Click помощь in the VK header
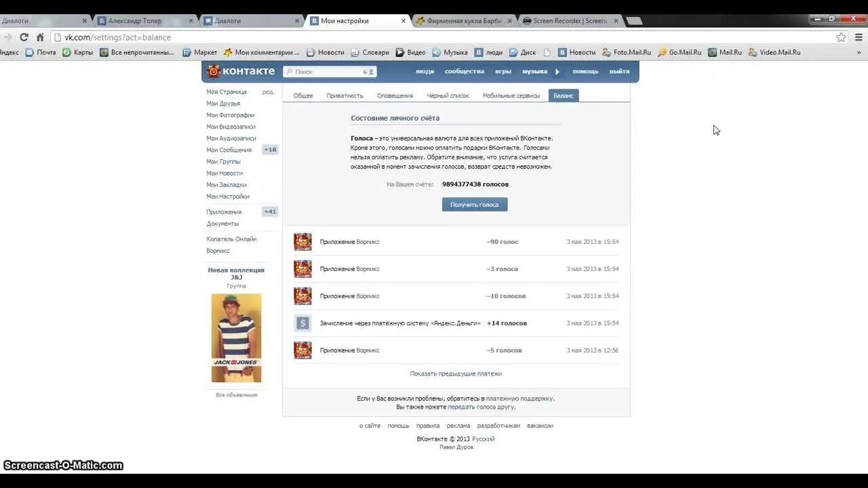Screen dimensions: 868x488 tap(585, 71)
